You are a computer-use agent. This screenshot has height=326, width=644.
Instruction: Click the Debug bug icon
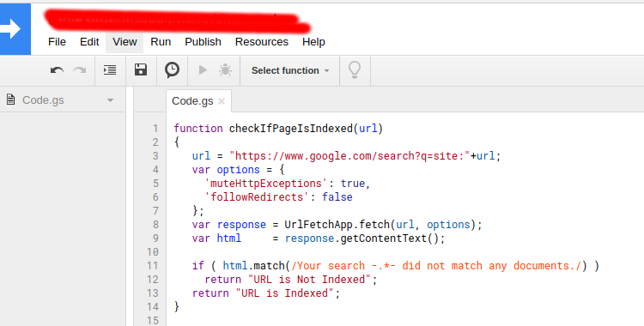coord(225,70)
